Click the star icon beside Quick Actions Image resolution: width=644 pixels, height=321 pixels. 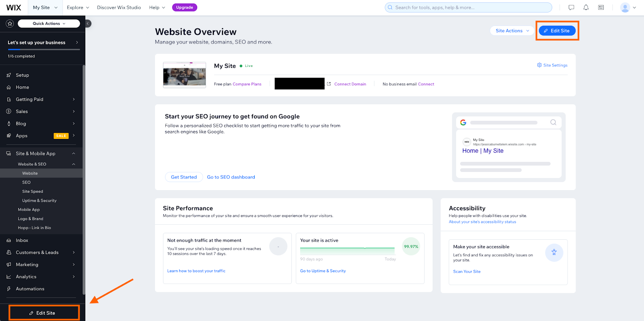(10, 24)
